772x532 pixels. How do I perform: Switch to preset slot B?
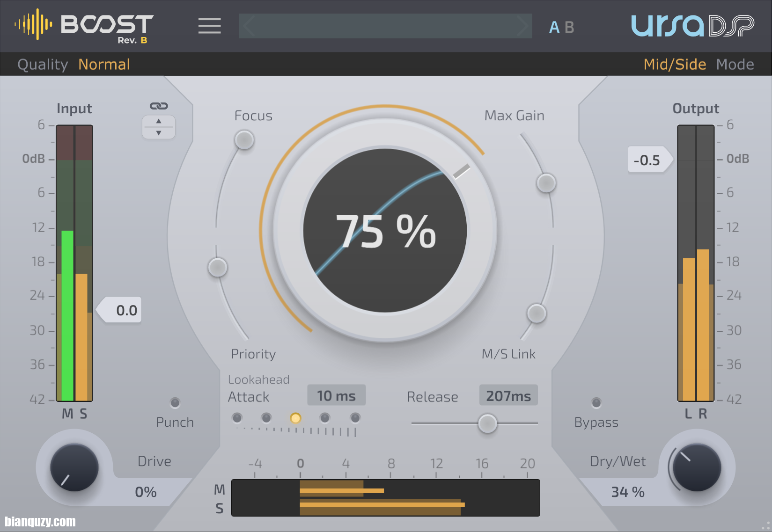click(569, 28)
